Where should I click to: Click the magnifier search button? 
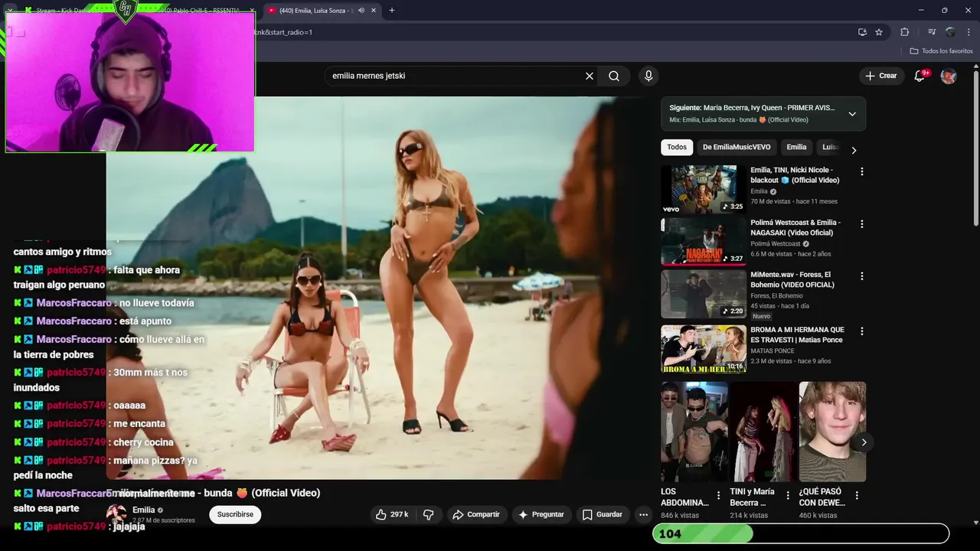pos(614,76)
